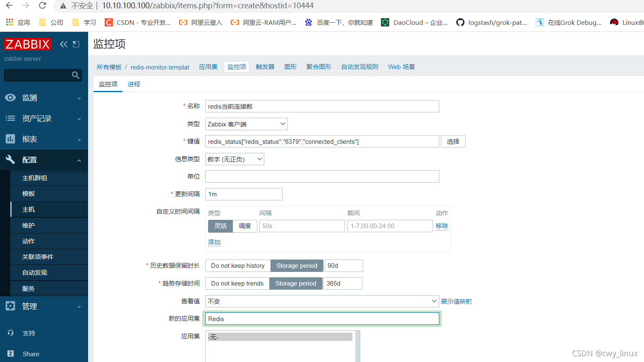Click the sidebar kiosk mode icon

click(x=76, y=44)
